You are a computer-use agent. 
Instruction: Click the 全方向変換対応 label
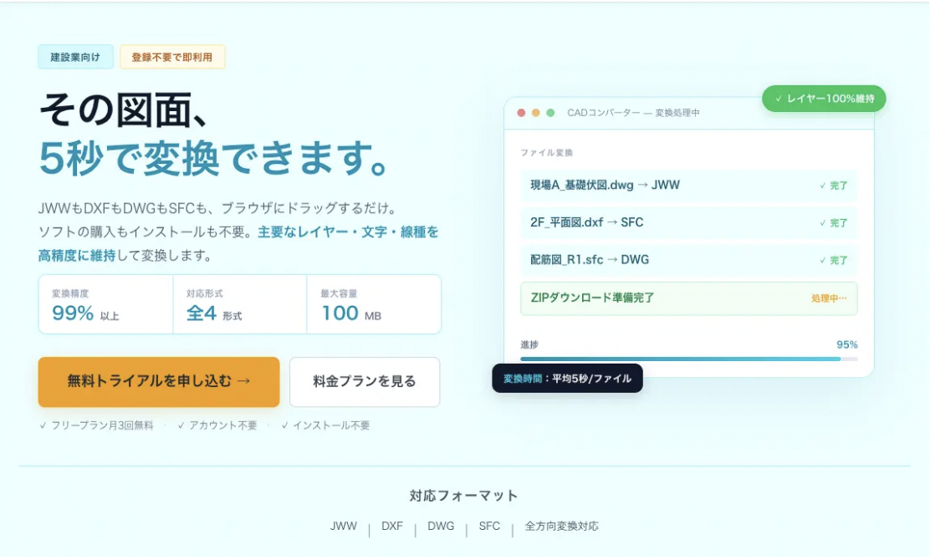click(x=561, y=527)
